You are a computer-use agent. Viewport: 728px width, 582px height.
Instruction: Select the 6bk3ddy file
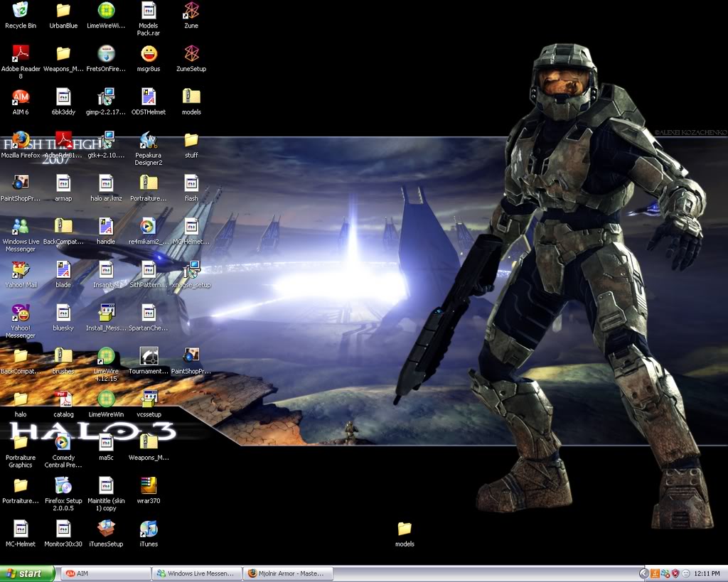click(x=63, y=97)
